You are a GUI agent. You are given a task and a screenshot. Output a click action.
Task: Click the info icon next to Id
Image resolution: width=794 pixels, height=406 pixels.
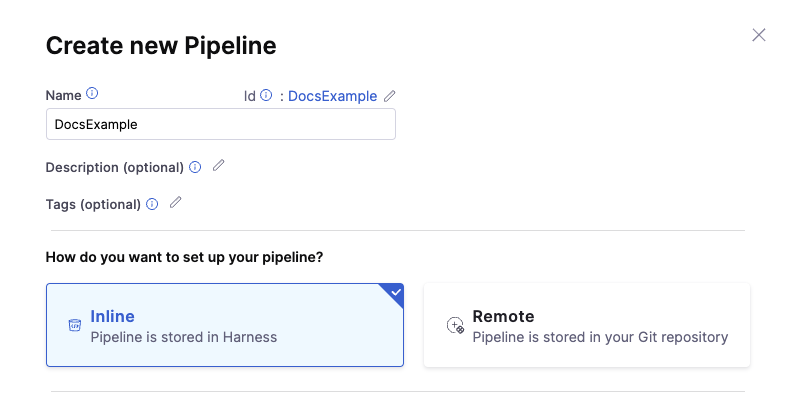pos(266,96)
